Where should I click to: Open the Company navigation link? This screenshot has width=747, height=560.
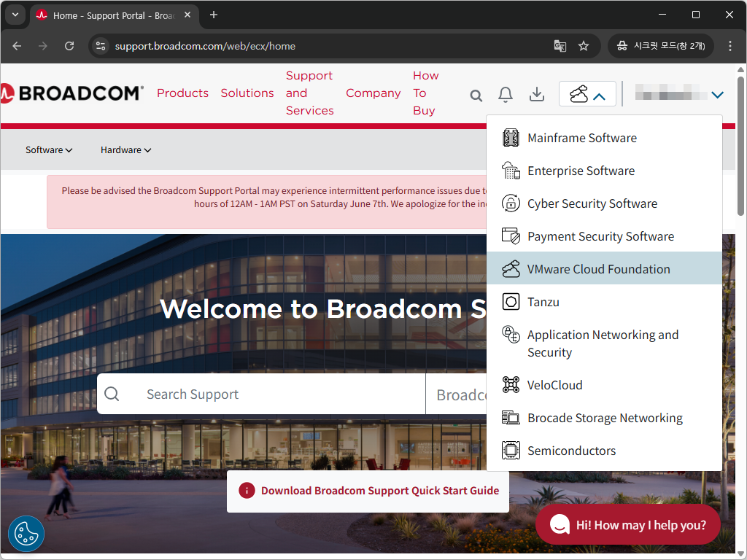click(373, 93)
